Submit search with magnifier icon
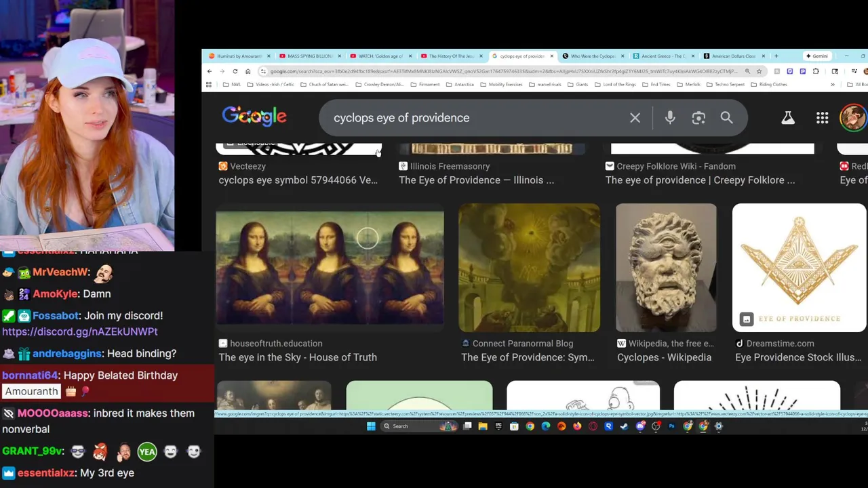 pyautogui.click(x=726, y=118)
